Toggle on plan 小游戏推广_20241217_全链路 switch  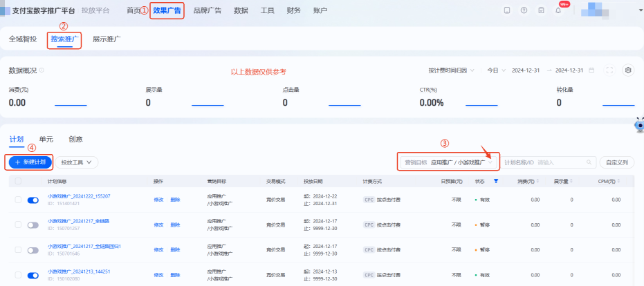(x=33, y=225)
